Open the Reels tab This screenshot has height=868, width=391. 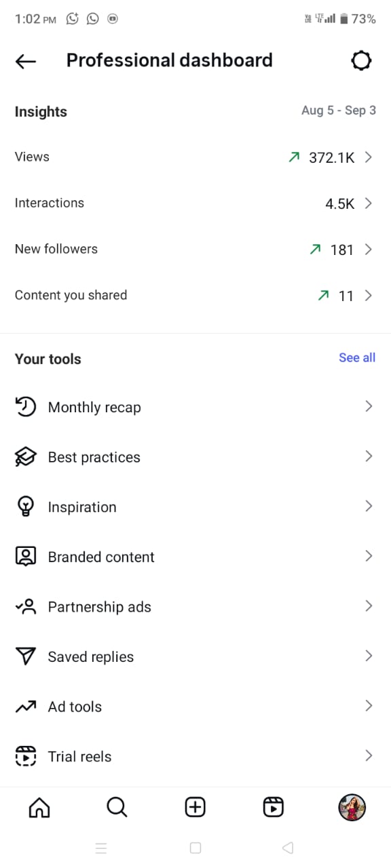coord(273,807)
